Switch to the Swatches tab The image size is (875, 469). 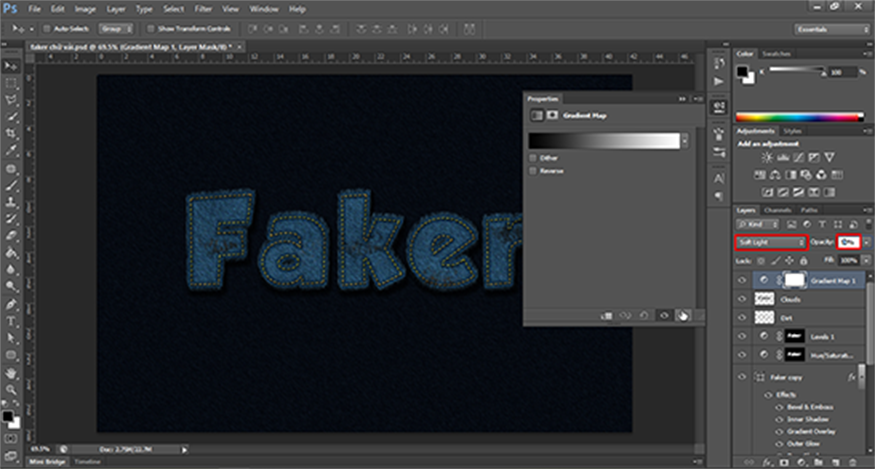[776, 53]
